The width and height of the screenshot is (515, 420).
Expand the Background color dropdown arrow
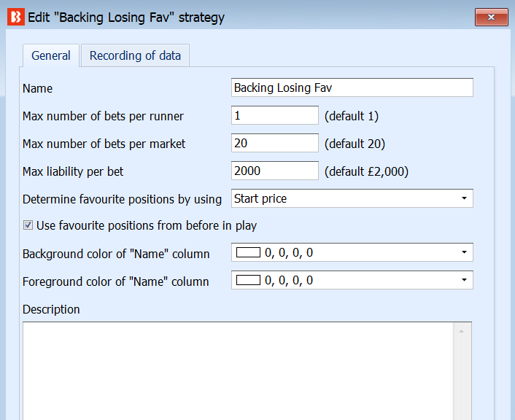[464, 252]
